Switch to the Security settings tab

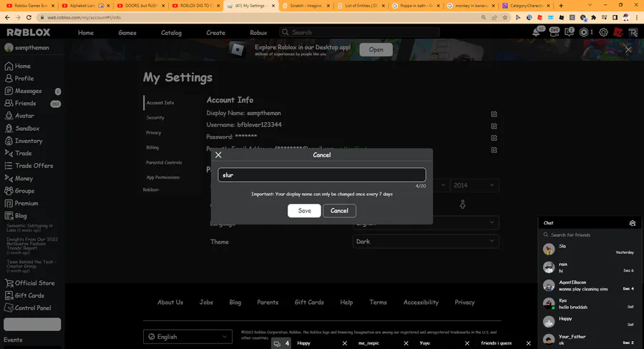[x=155, y=117]
